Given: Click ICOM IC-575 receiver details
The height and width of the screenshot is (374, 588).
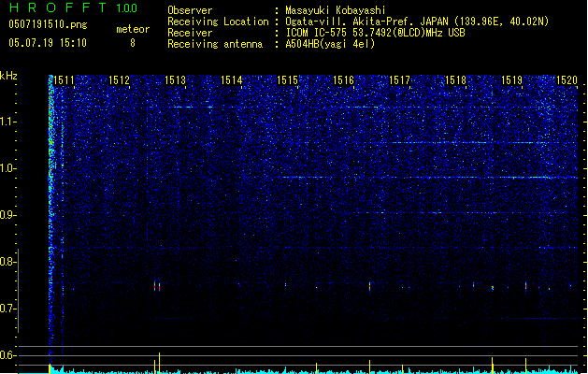Looking at the screenshot, I should coord(376,33).
